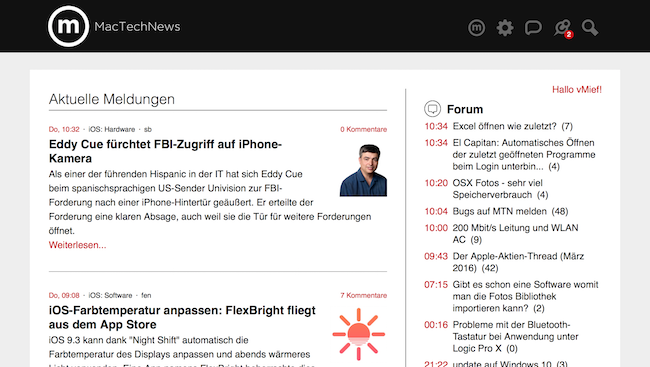Screen dimensions: 650x367
Task: Open the search magnifier icon
Action: (590, 28)
